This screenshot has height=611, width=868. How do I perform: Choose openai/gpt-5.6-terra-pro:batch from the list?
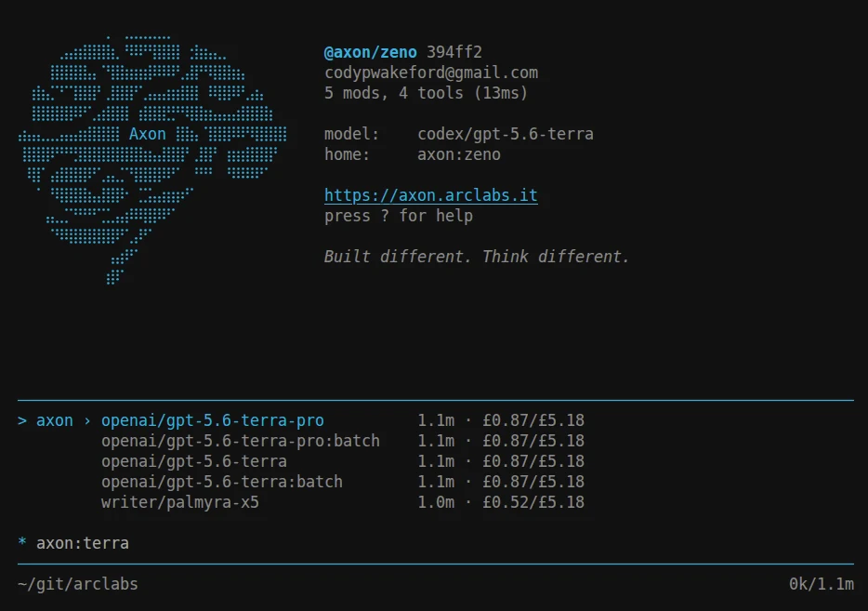pyautogui.click(x=241, y=441)
